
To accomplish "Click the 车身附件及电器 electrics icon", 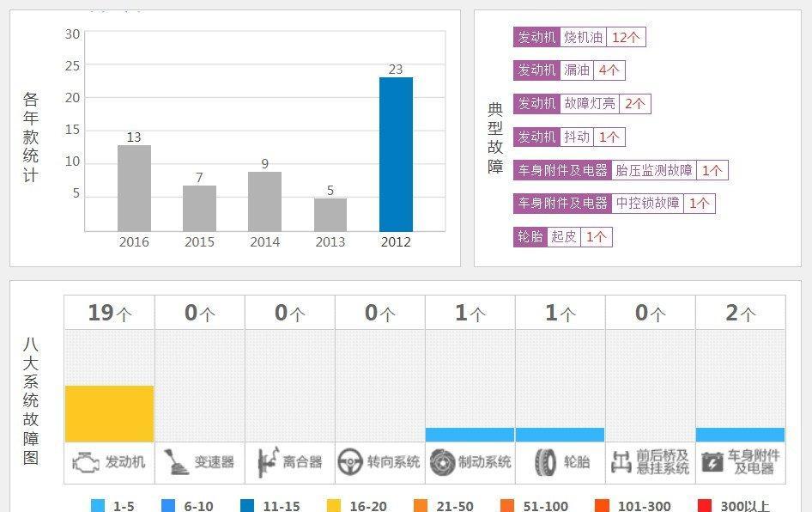I will 712,462.
